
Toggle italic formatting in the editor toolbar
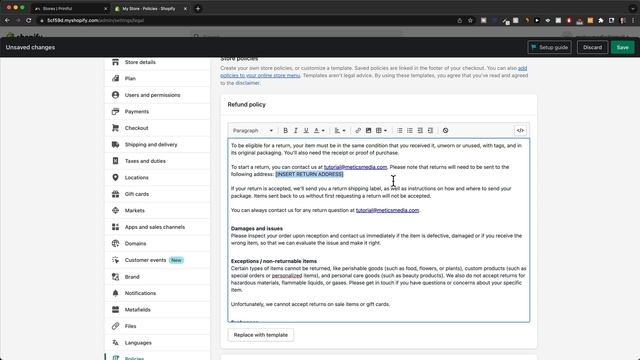(x=296, y=131)
